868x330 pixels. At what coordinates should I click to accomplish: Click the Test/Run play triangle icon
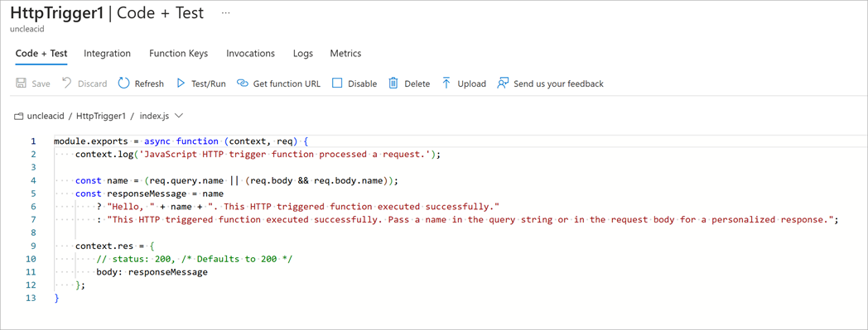pos(181,84)
